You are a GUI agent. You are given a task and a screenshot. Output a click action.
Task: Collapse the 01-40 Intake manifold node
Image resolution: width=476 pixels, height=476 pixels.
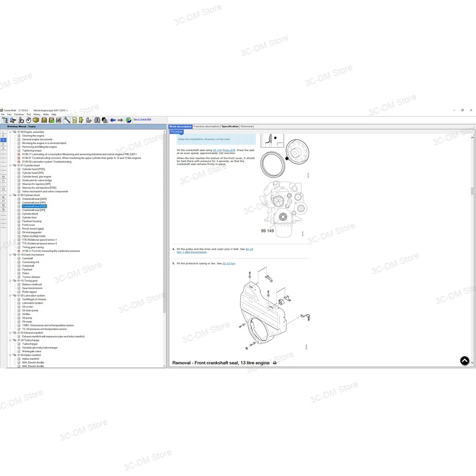click(x=10, y=355)
